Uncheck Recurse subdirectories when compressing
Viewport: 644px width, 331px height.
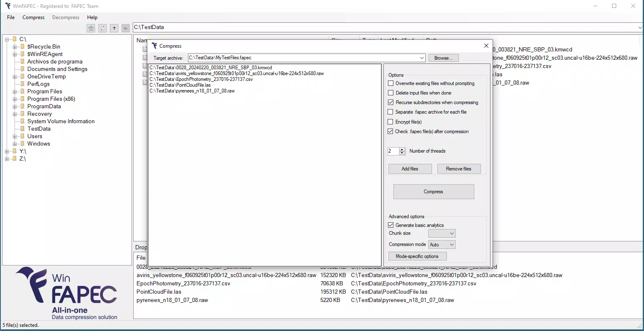pyautogui.click(x=390, y=102)
